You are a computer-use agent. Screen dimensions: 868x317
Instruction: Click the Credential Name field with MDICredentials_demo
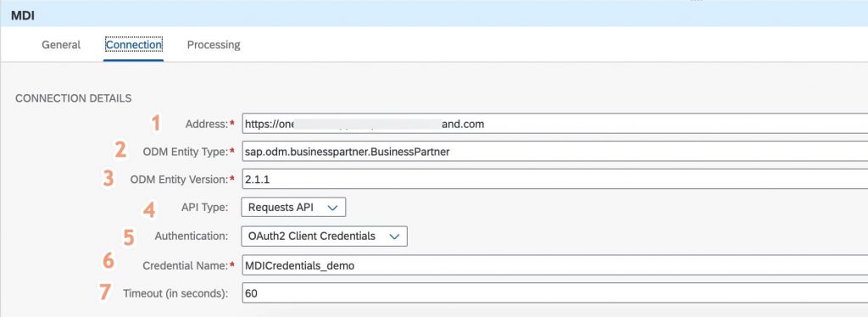(x=554, y=265)
